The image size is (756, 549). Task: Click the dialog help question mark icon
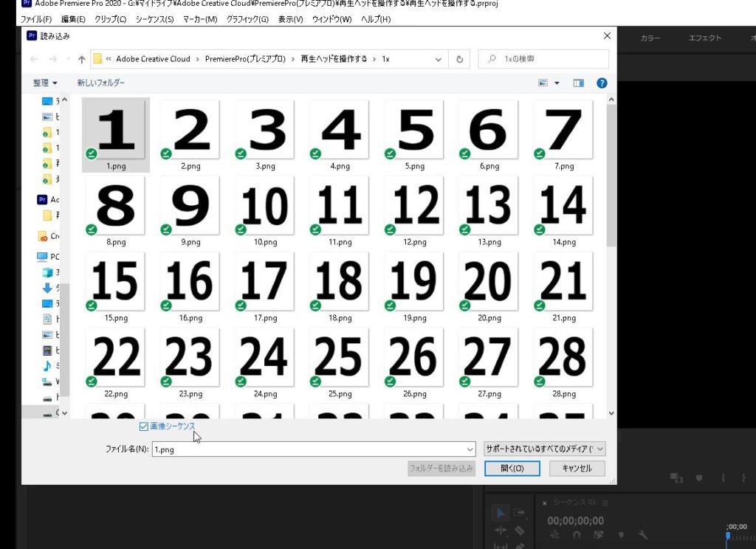click(x=602, y=83)
